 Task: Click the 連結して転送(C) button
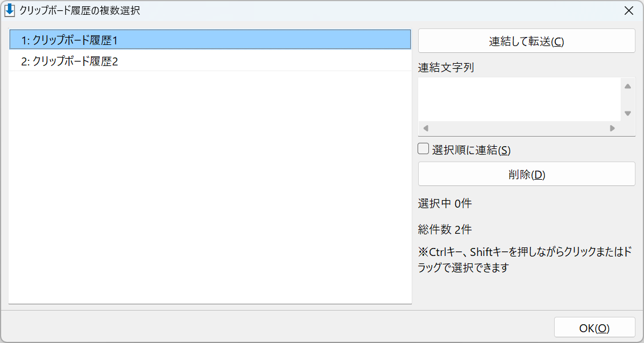527,41
